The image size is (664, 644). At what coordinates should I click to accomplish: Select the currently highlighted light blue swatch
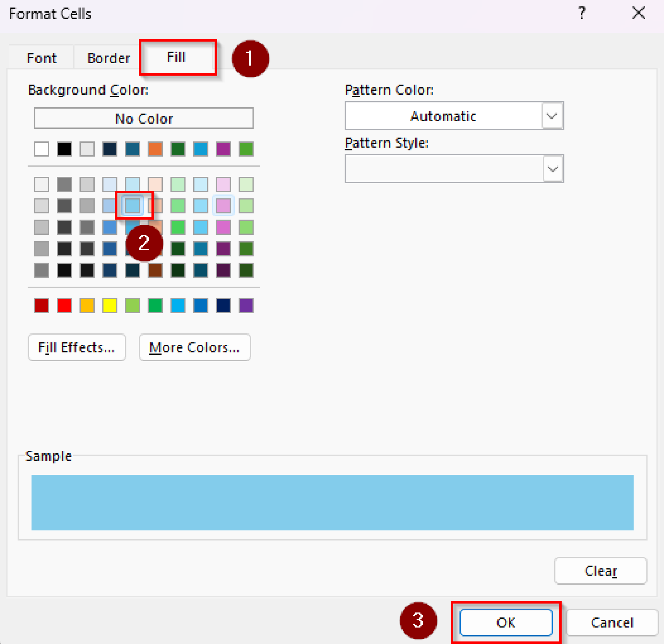(134, 205)
